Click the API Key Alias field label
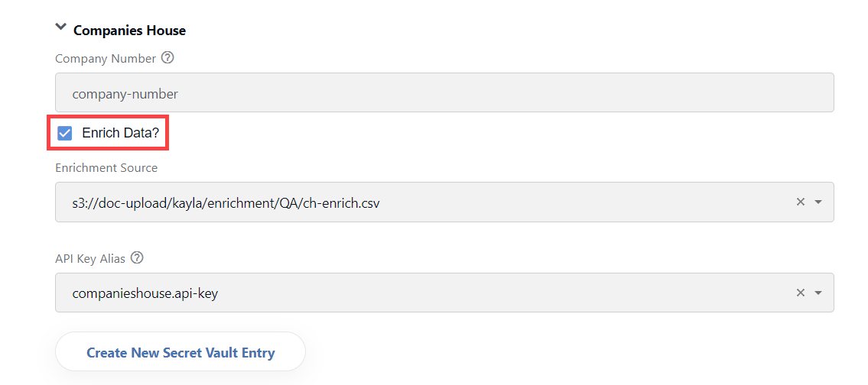Image resolution: width=868 pixels, height=385 pixels. (x=90, y=258)
